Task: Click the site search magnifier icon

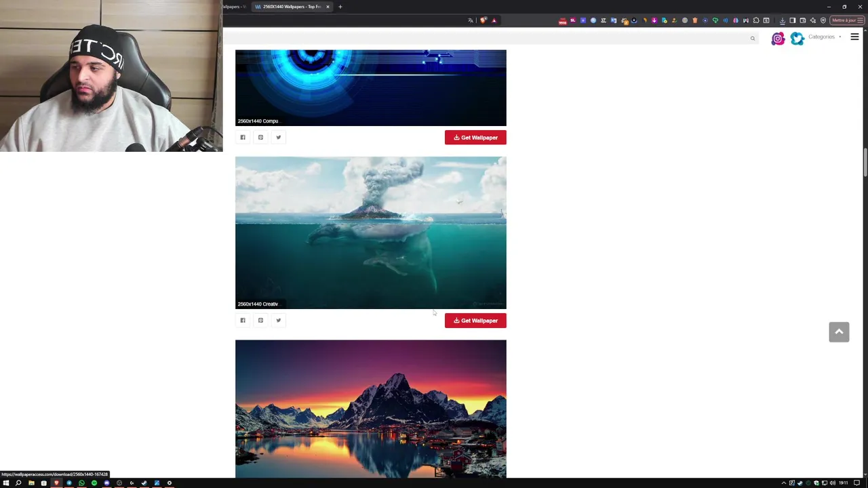Action: (753, 39)
